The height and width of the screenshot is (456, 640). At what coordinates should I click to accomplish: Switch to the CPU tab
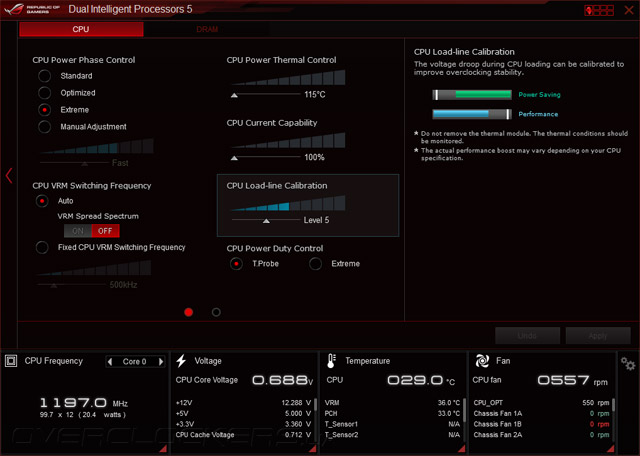point(81,29)
